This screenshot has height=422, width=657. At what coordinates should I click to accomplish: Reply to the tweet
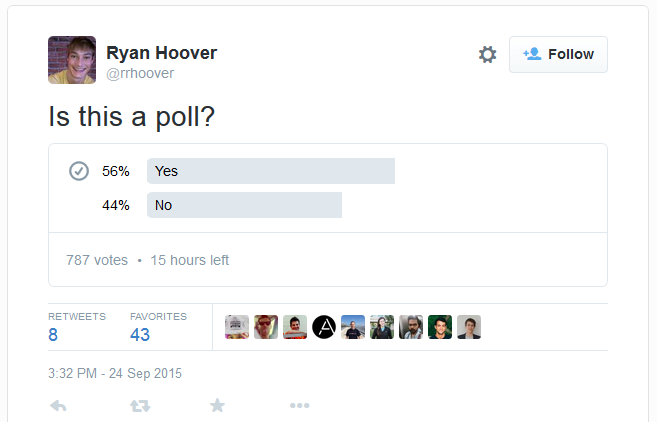click(x=58, y=406)
